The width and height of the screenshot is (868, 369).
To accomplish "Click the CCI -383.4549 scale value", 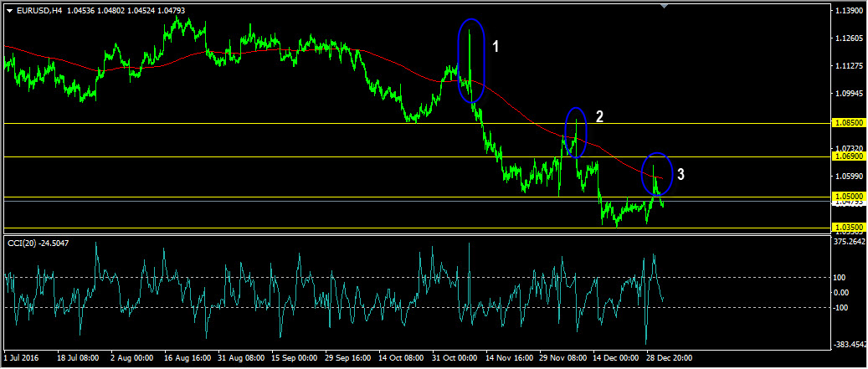I will (x=849, y=344).
